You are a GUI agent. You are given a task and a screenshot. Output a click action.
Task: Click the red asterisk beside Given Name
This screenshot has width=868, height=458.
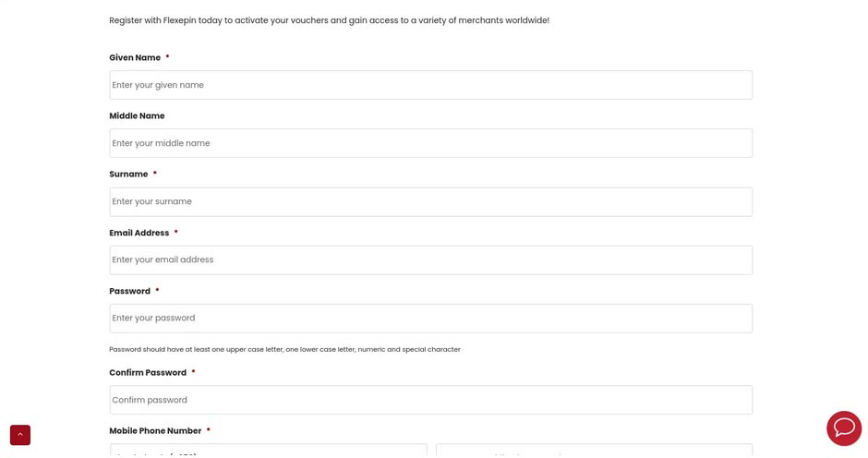[167, 56]
